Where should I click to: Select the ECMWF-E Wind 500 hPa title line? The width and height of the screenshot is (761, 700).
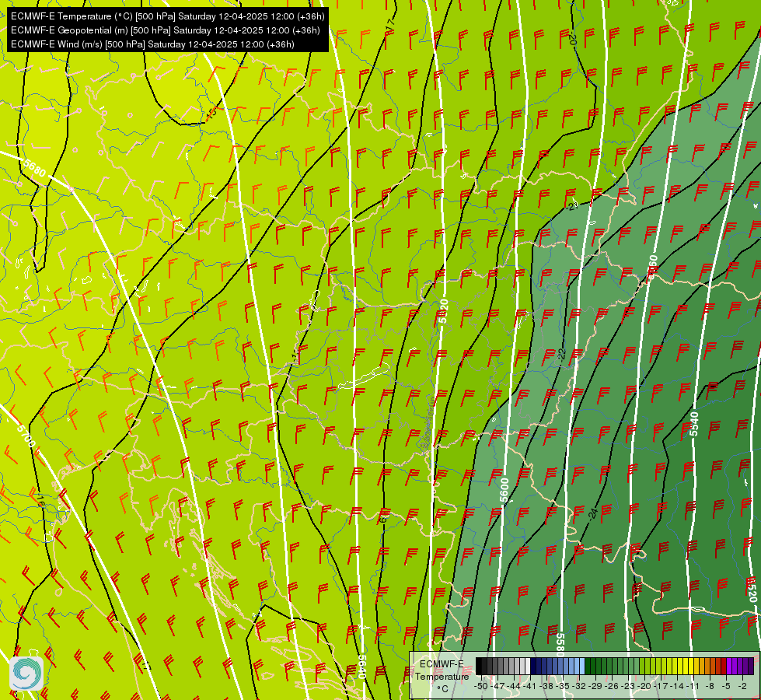point(152,44)
